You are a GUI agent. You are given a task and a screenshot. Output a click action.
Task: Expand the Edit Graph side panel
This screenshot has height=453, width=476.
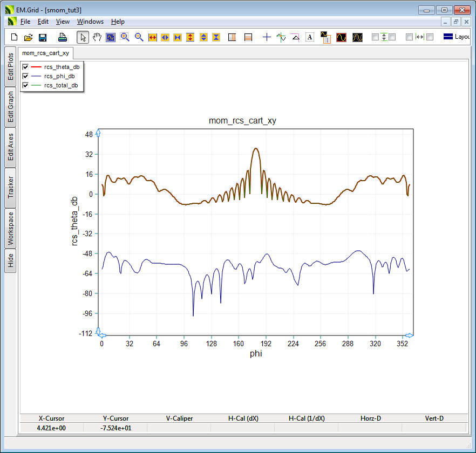click(x=10, y=107)
